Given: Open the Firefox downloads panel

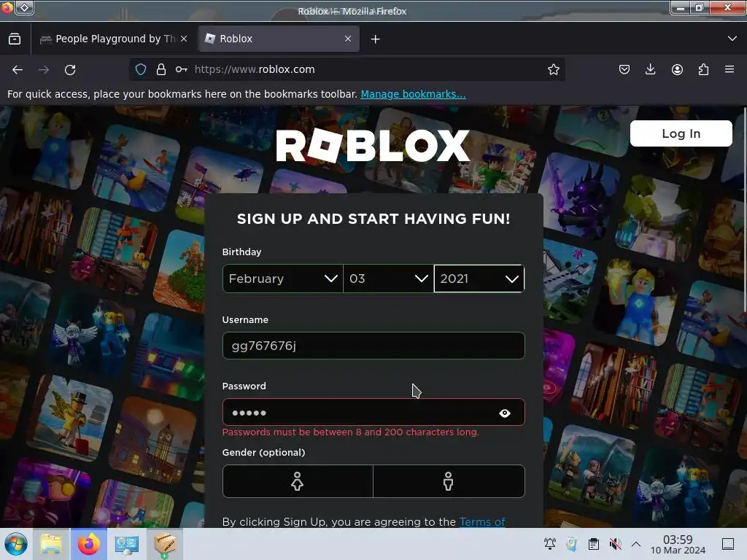Looking at the screenshot, I should (650, 69).
